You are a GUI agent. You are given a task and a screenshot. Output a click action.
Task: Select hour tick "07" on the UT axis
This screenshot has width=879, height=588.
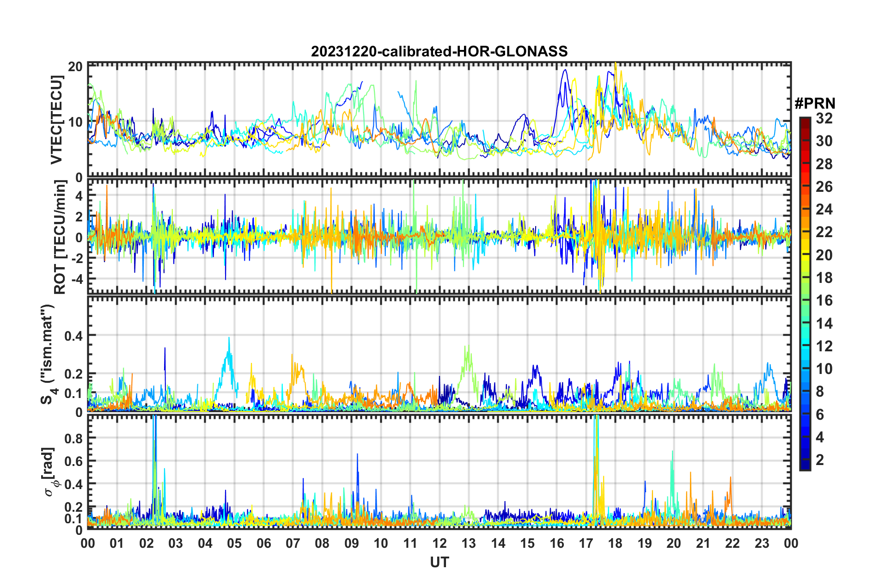click(x=293, y=543)
